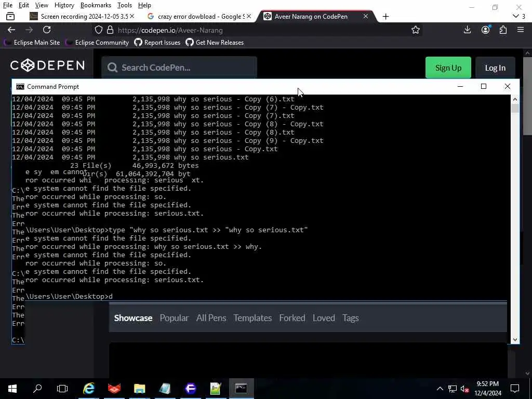
Task: Open the Eclipse Community bookmark
Action: 98,43
